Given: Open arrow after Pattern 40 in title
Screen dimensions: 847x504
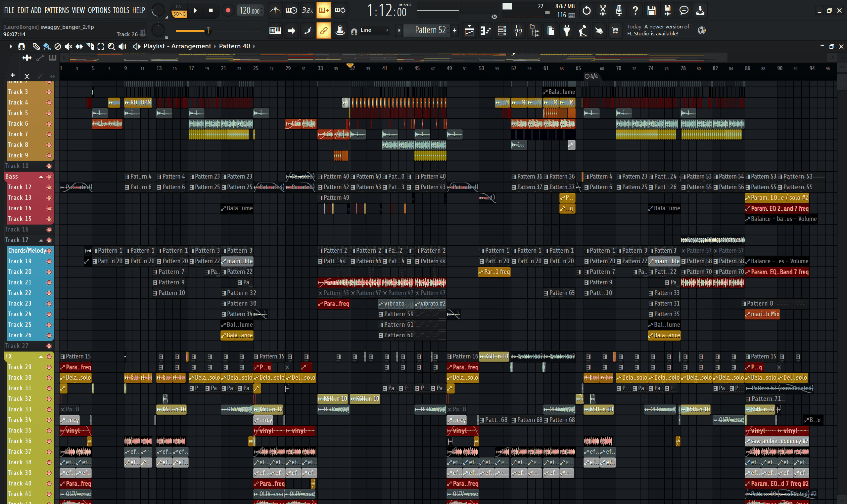Looking at the screenshot, I should [254, 46].
